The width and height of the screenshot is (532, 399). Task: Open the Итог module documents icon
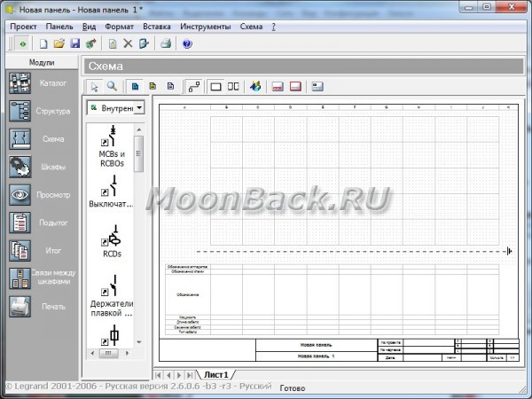point(20,250)
